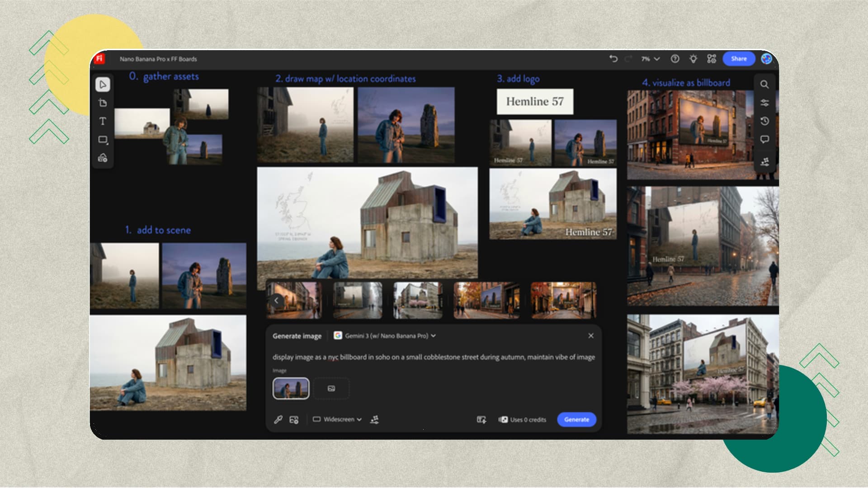Image resolution: width=868 pixels, height=488 pixels.
Task: Click the search magnifier icon
Action: pos(764,84)
